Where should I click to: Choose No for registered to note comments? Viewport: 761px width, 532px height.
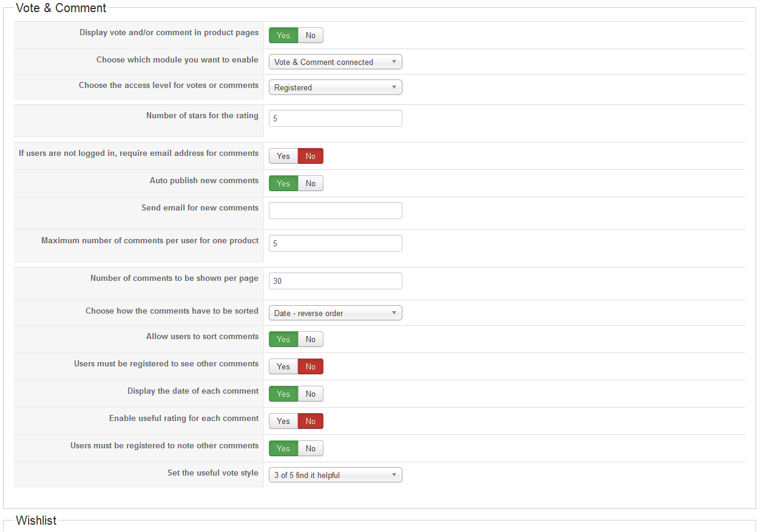(311, 448)
